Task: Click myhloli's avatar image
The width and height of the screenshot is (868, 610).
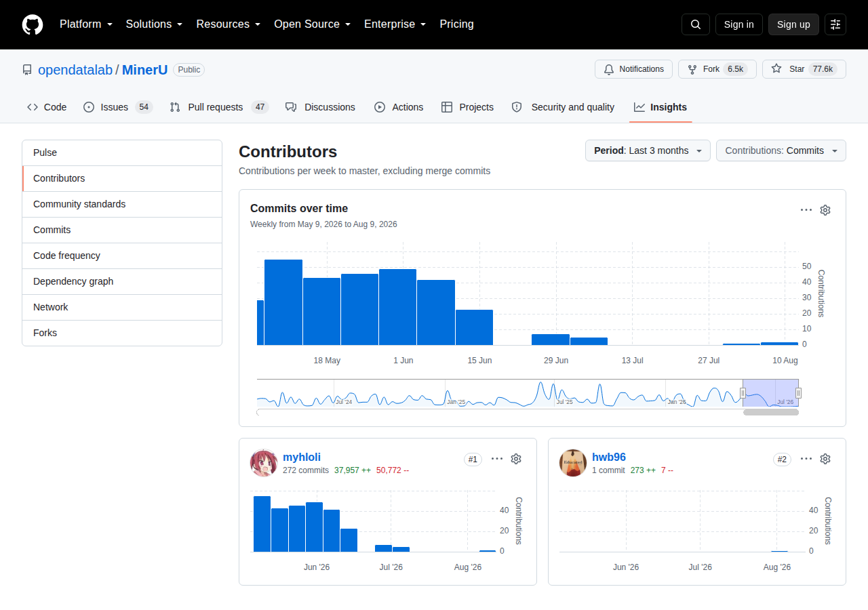Action: point(264,463)
